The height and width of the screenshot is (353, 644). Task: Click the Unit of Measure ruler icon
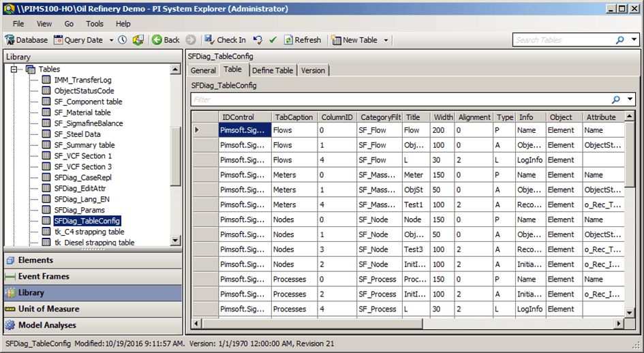coord(10,309)
